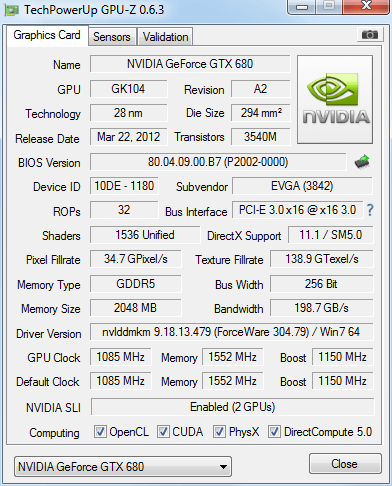
Task: Click the Driver Version text field
Action: pos(232,332)
